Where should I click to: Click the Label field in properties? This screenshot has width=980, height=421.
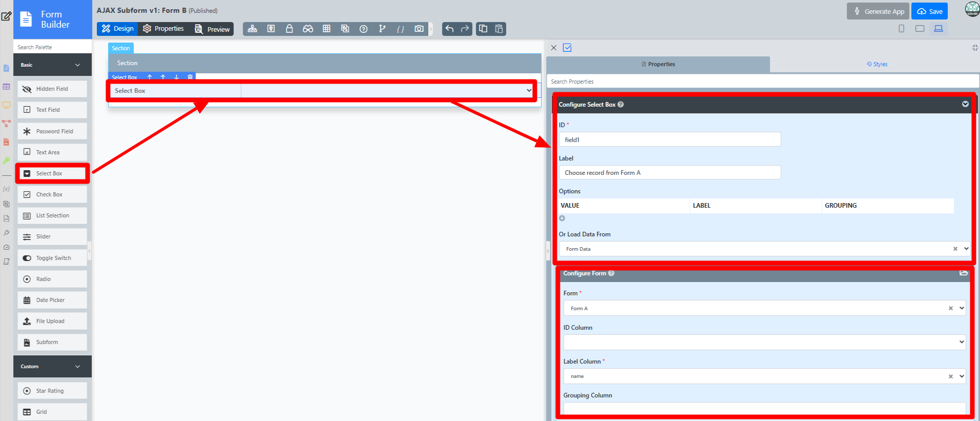pos(670,173)
